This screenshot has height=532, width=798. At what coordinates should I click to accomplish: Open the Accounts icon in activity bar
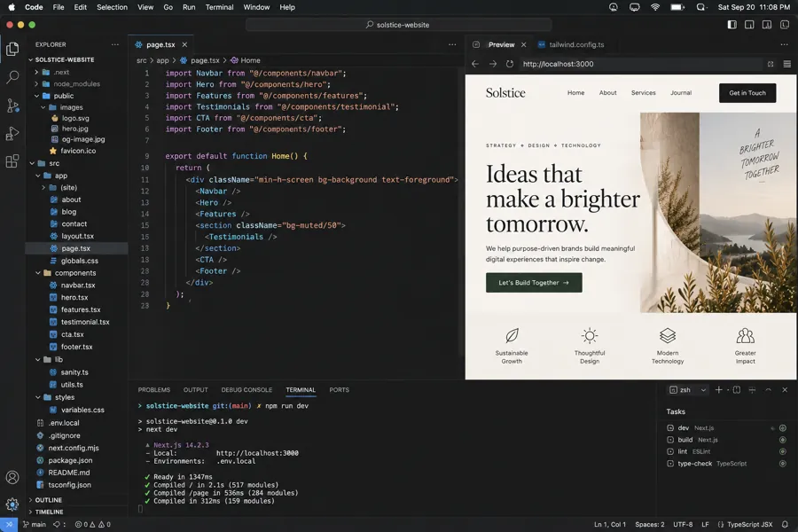coord(12,478)
